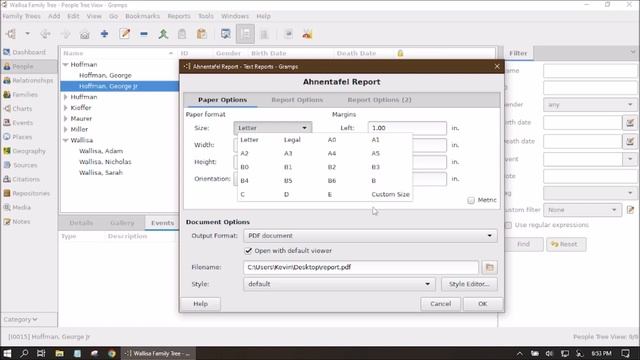Click the Help button in dialog
640x360 pixels.
(200, 304)
